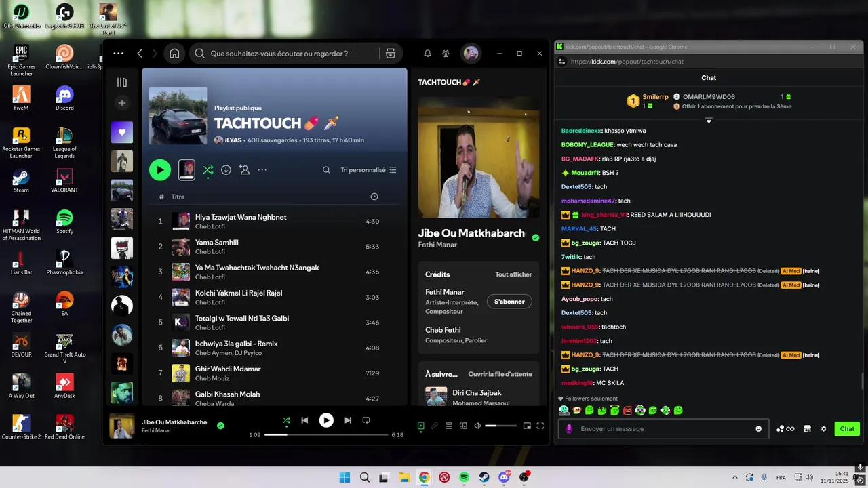The image size is (868, 488).
Task: Click Tout afficher in Crédits
Action: tap(513, 274)
